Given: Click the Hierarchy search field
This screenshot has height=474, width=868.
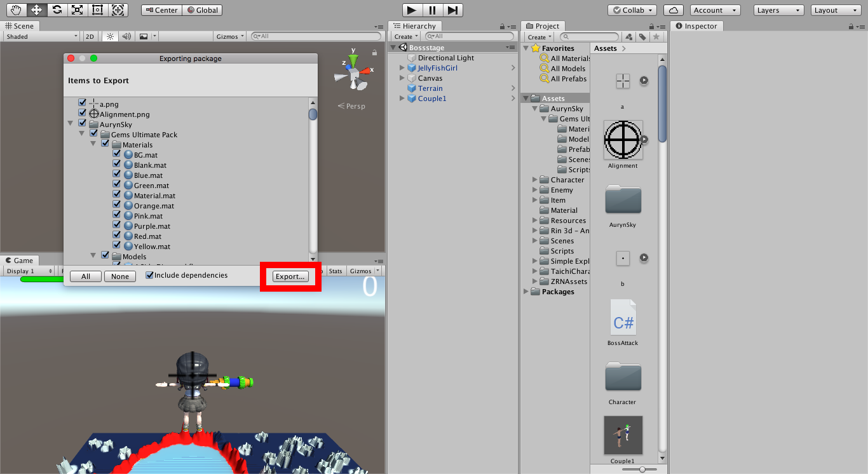Looking at the screenshot, I should click(x=469, y=37).
